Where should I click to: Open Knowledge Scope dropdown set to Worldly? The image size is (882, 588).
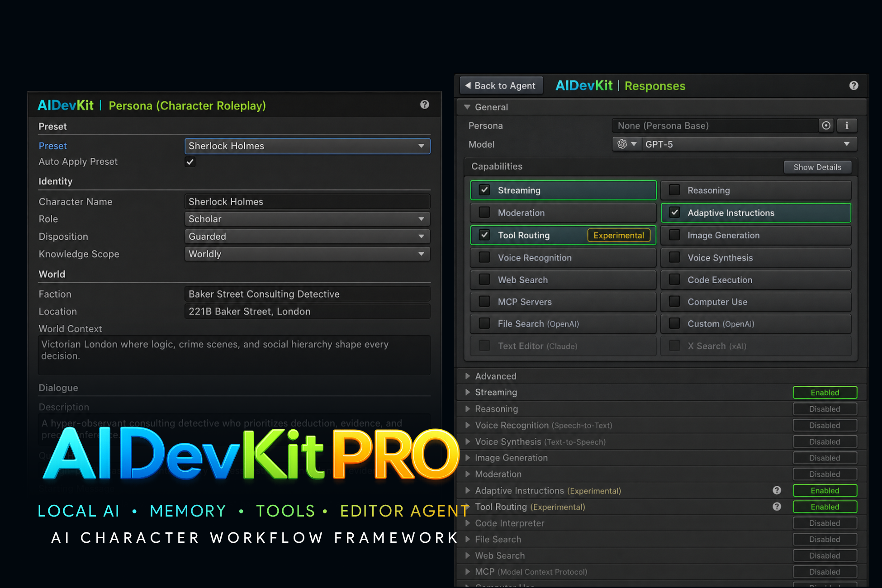coord(307,254)
